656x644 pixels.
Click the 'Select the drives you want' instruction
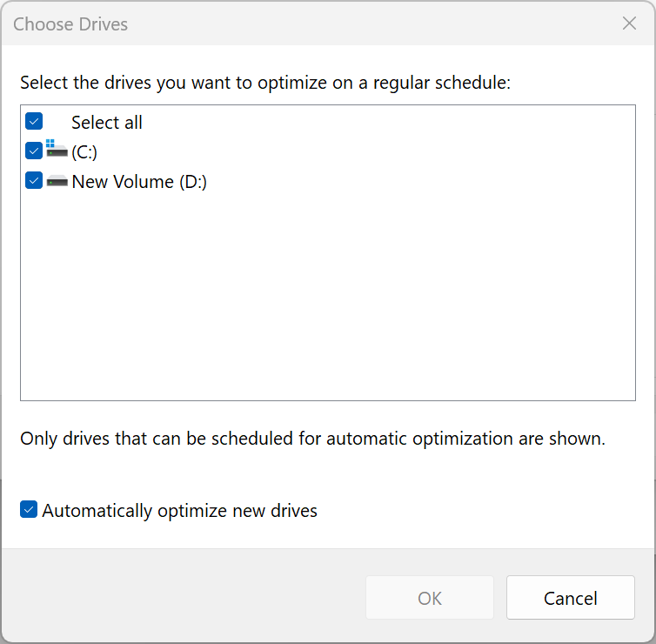point(264,84)
